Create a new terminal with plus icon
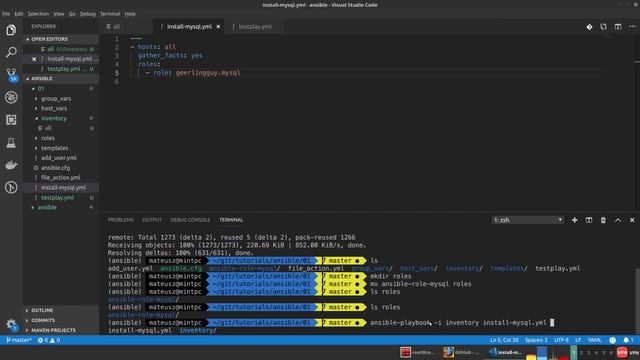The image size is (640, 360). 574,220
